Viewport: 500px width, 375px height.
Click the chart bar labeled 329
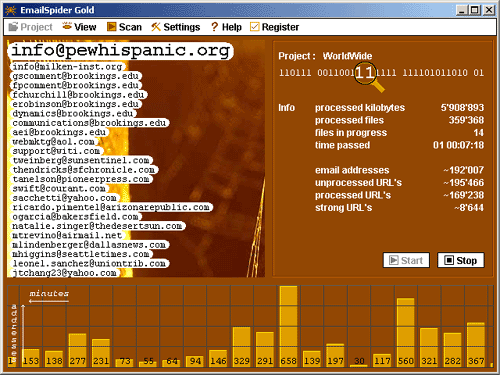click(241, 347)
